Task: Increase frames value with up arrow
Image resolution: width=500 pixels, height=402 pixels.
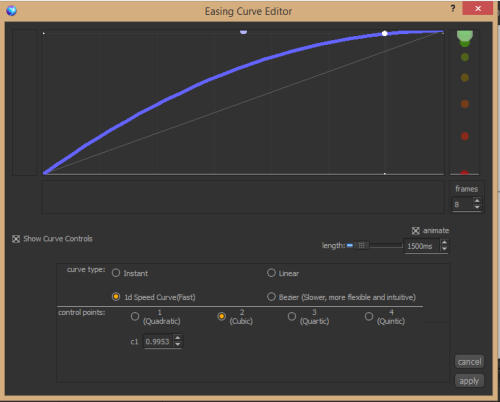Action: [x=477, y=201]
